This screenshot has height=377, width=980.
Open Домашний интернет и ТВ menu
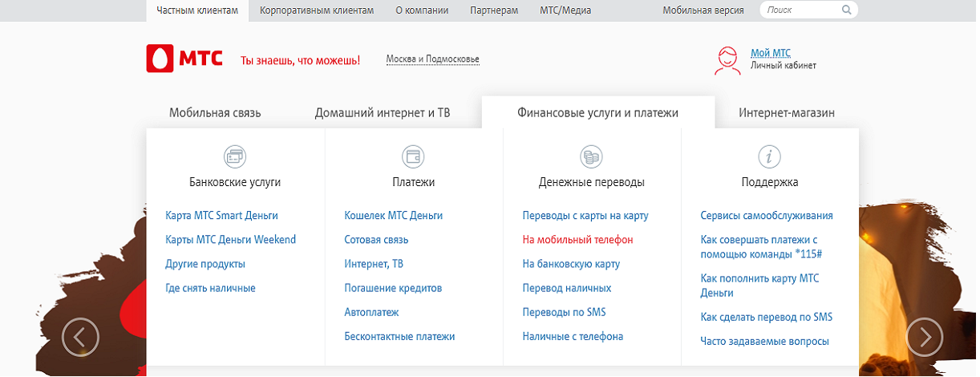tap(383, 113)
